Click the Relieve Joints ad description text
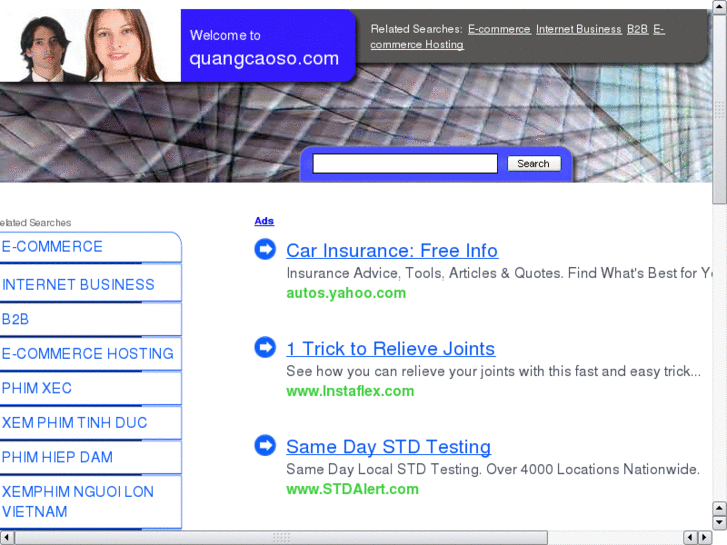Image resolution: width=727 pixels, height=545 pixels. [x=493, y=371]
